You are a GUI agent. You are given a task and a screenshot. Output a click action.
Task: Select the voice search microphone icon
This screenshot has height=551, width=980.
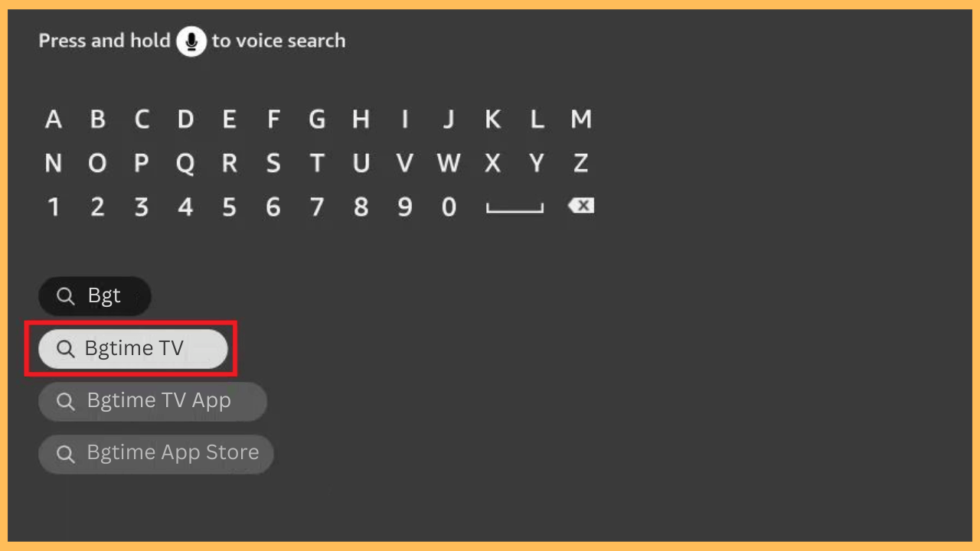click(191, 41)
